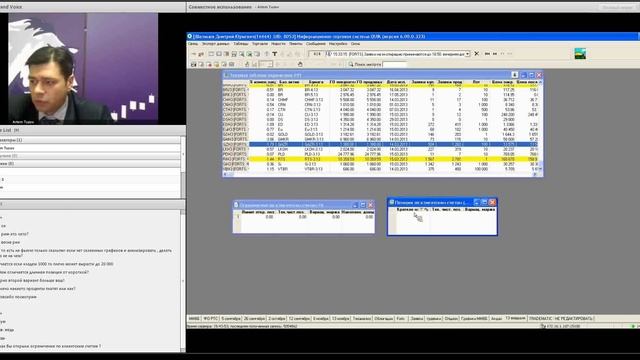Image resolution: width=640 pixels, height=360 pixels.
Task: Switch to the TRADEMATIC tab
Action: 540,318
